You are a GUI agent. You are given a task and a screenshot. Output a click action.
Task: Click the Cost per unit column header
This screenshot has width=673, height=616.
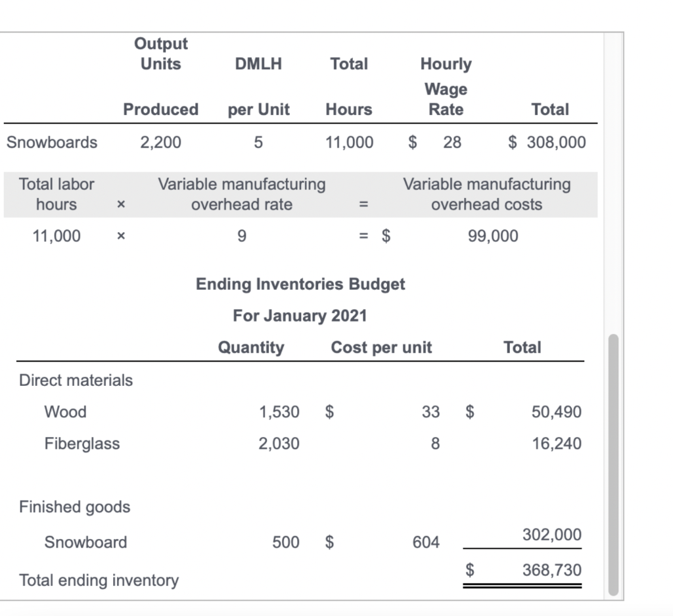tap(381, 347)
